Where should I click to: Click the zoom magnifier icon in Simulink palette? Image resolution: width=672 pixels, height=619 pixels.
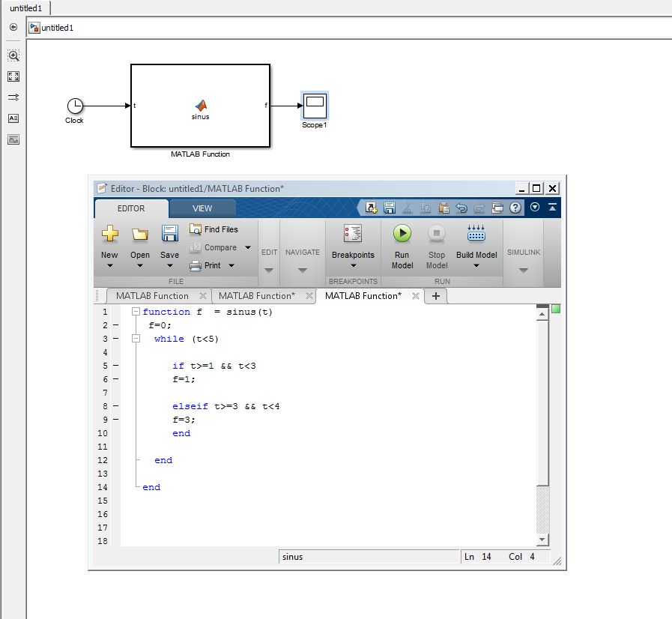(x=13, y=56)
